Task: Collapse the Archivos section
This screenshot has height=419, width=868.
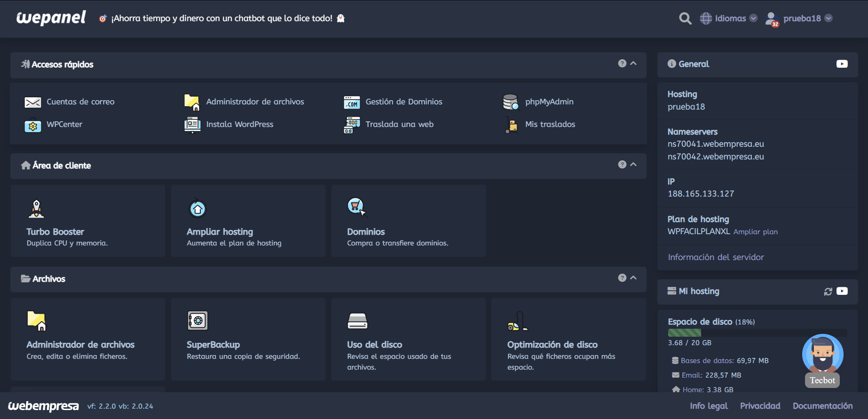Action: pyautogui.click(x=633, y=278)
